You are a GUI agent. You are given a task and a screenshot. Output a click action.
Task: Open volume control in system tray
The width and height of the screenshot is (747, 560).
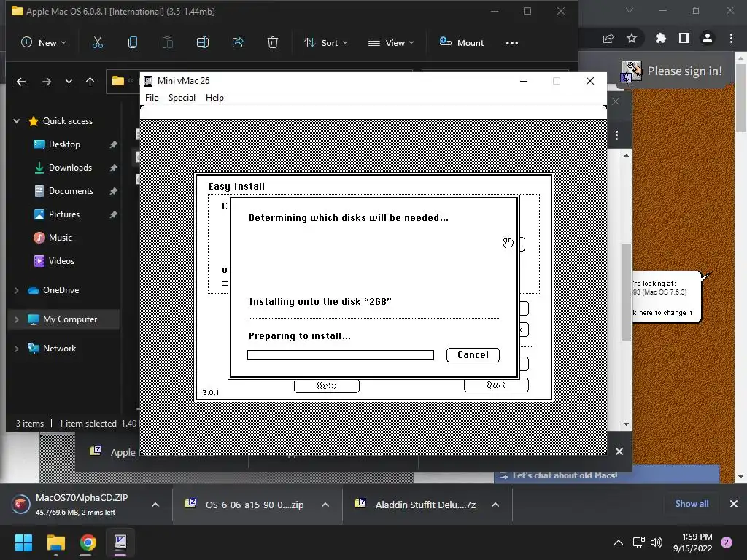657,542
